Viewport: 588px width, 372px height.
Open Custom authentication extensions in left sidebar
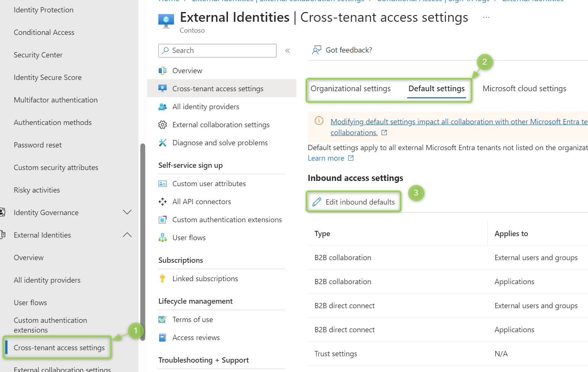click(x=50, y=325)
